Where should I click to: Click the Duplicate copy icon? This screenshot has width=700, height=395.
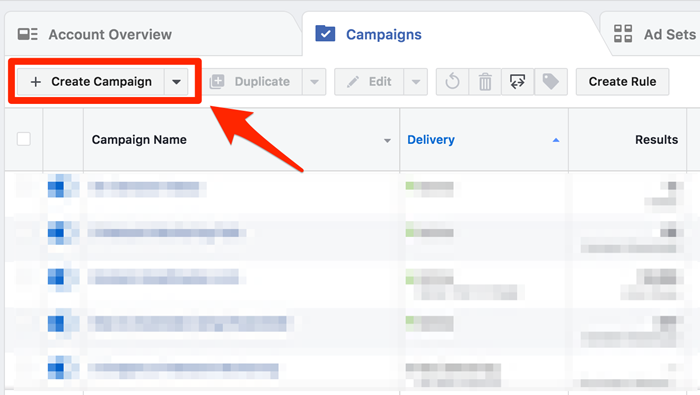[x=217, y=82]
